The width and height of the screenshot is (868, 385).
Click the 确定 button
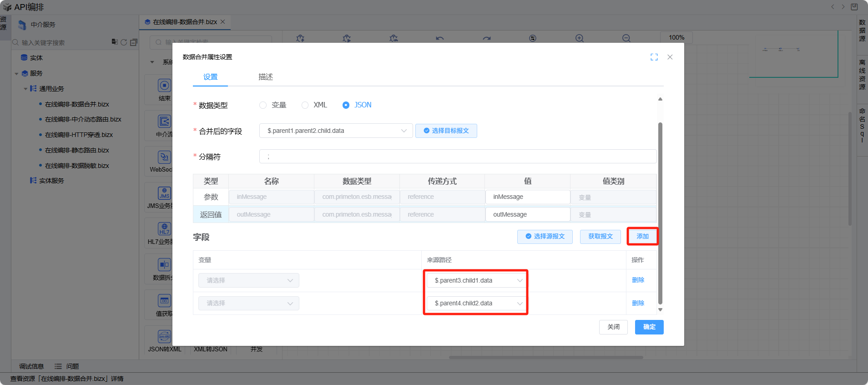[x=649, y=327]
